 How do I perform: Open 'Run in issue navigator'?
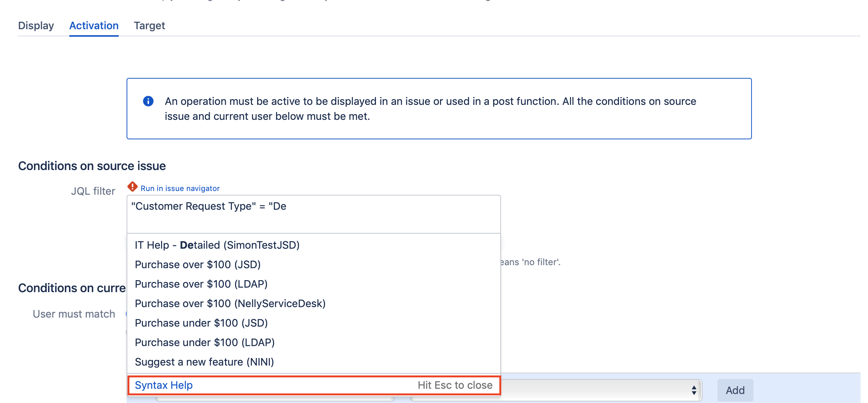[x=180, y=188]
